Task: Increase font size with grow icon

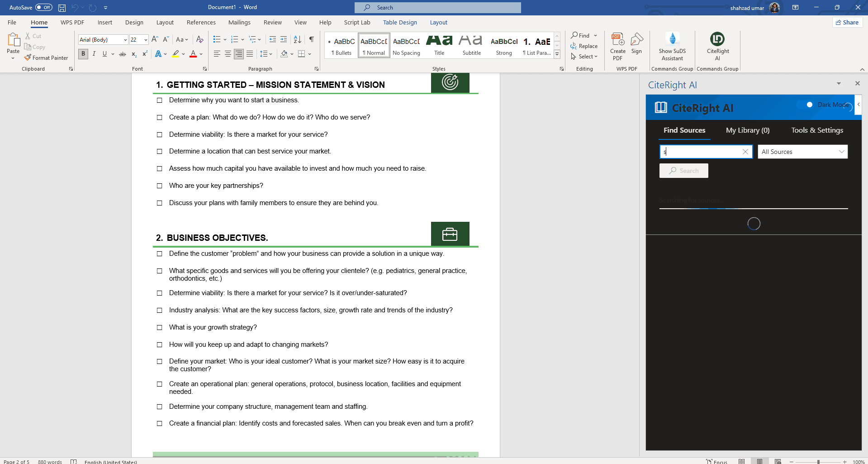Action: [x=155, y=39]
